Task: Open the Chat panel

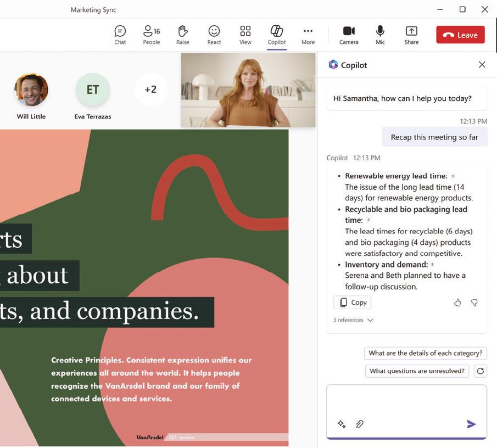Action: coord(120,35)
